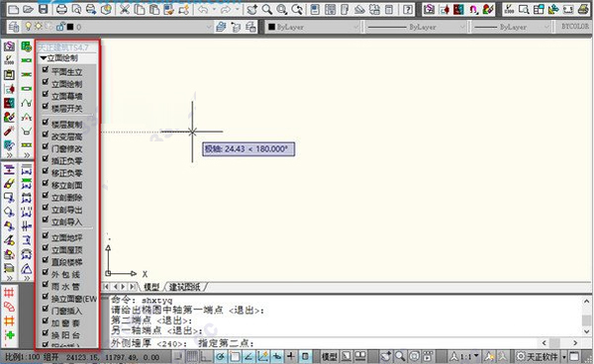Click the status bar magnifier zoom icon

point(400,356)
